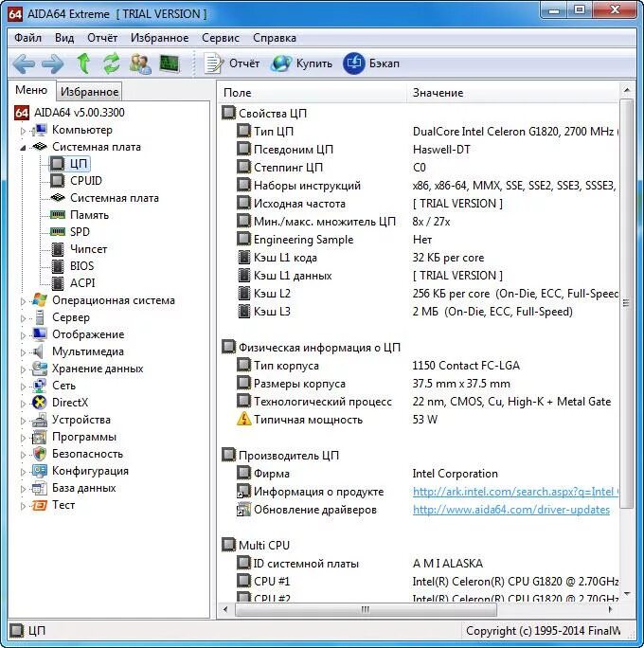Screen dimensions: 644x648
Task: Select Программы in the tree
Action: pyautogui.click(x=84, y=437)
